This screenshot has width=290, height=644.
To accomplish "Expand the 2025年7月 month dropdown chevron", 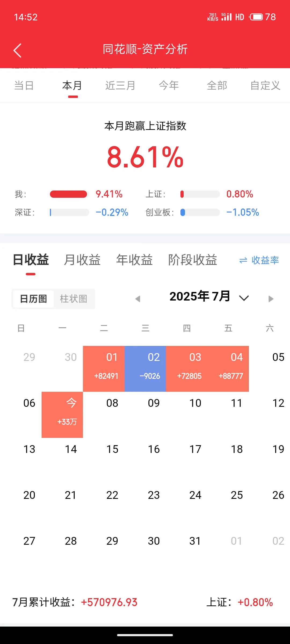I will coord(244,298).
